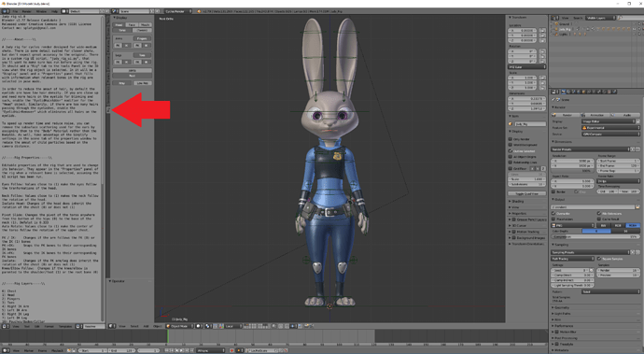Click the Audio render button
This screenshot has width=644, height=354.
[625, 115]
